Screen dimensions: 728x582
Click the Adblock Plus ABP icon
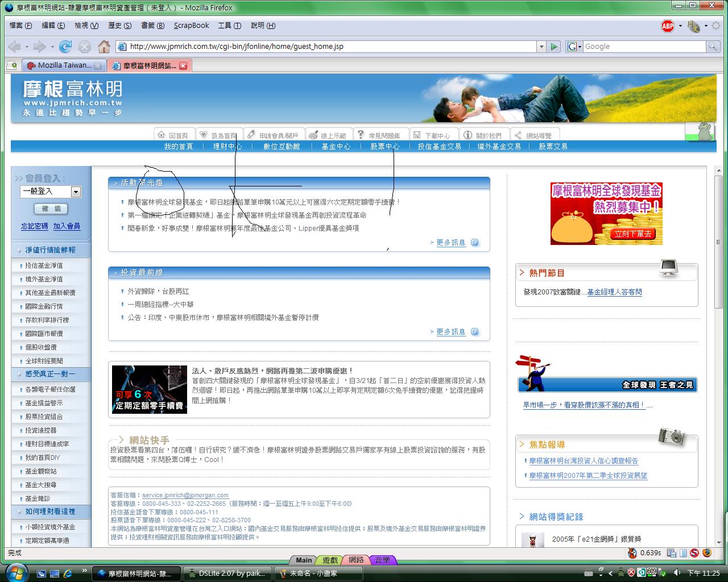click(x=668, y=26)
